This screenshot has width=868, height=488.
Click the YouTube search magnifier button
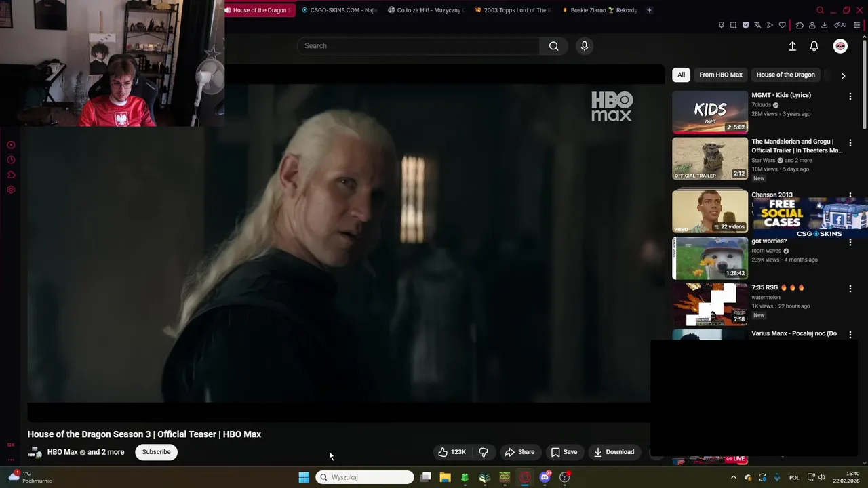(554, 46)
